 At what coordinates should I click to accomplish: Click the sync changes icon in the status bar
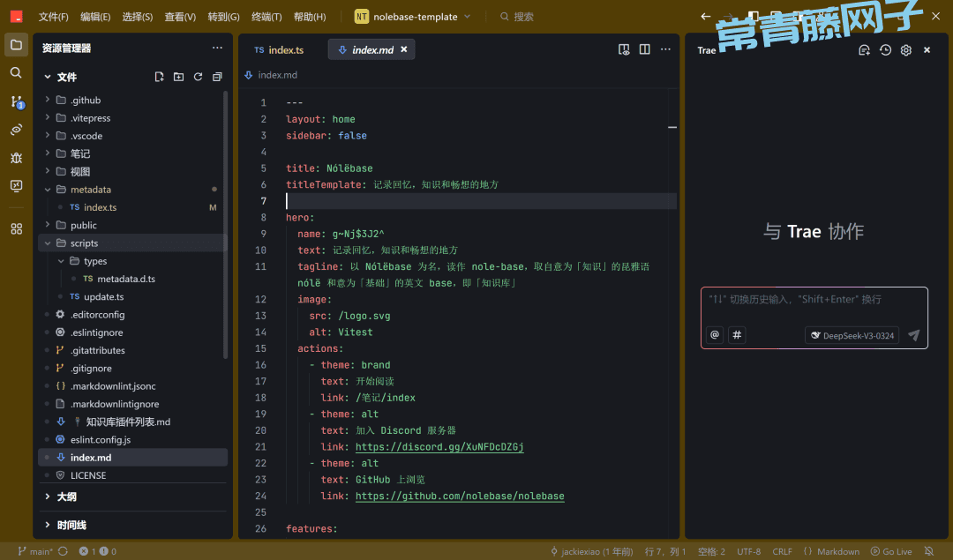[64, 551]
